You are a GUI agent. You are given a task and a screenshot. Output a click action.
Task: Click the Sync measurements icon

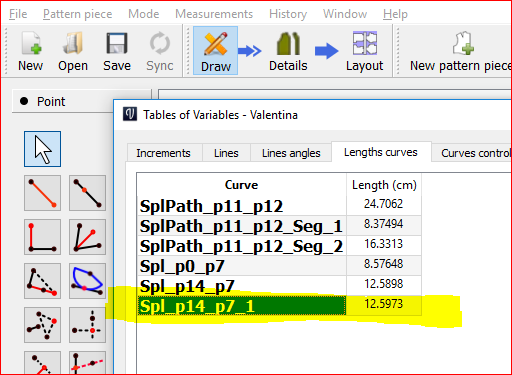[x=160, y=51]
